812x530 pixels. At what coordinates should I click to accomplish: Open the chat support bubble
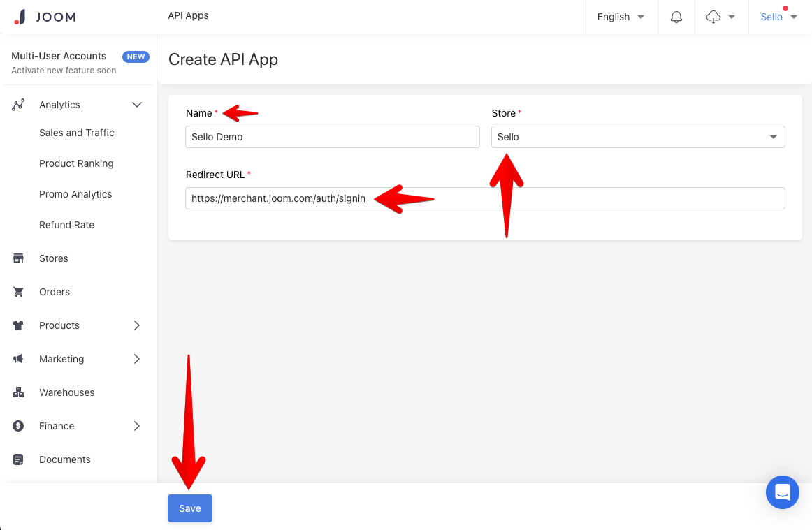pyautogui.click(x=782, y=492)
